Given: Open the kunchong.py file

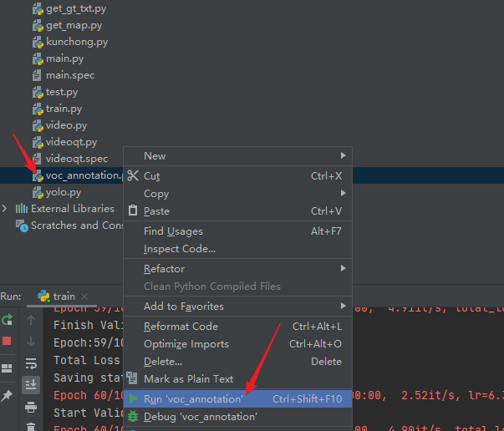Looking at the screenshot, I should pyautogui.click(x=77, y=42).
